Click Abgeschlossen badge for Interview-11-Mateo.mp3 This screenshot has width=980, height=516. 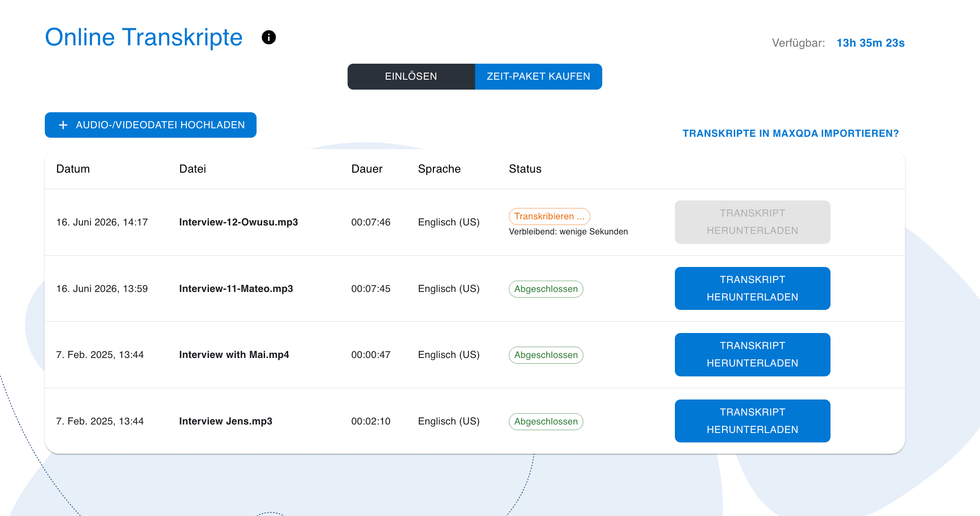tap(546, 289)
